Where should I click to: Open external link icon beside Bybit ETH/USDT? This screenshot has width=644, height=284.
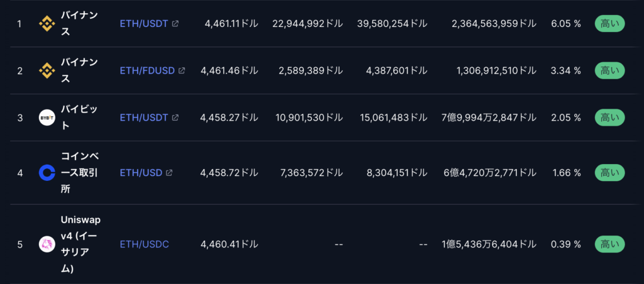pyautogui.click(x=175, y=117)
